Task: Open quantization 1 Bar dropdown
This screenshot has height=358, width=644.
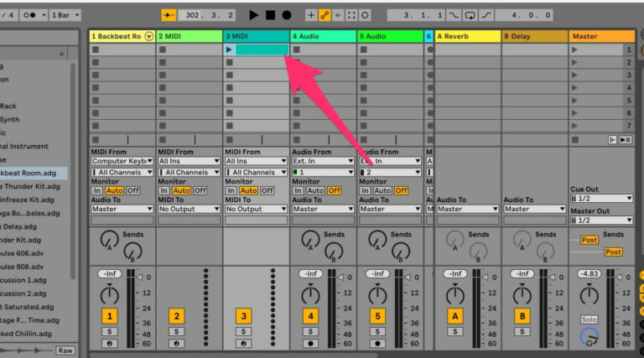Action: coord(65,15)
